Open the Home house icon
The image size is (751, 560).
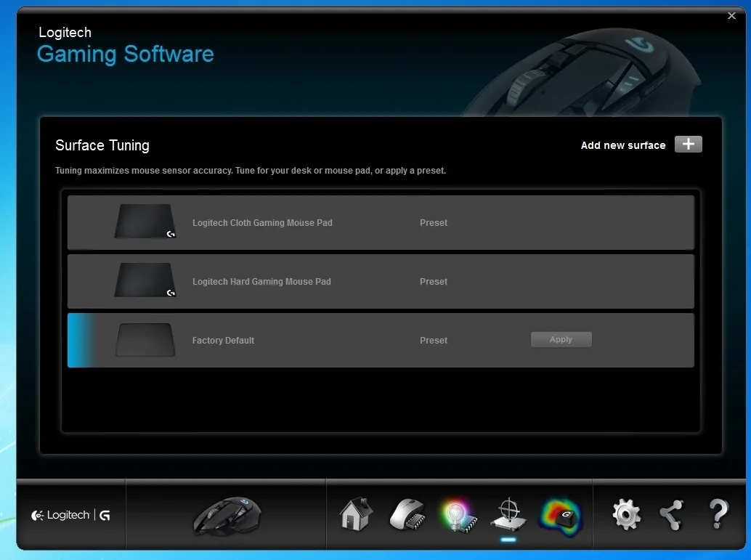[356, 514]
